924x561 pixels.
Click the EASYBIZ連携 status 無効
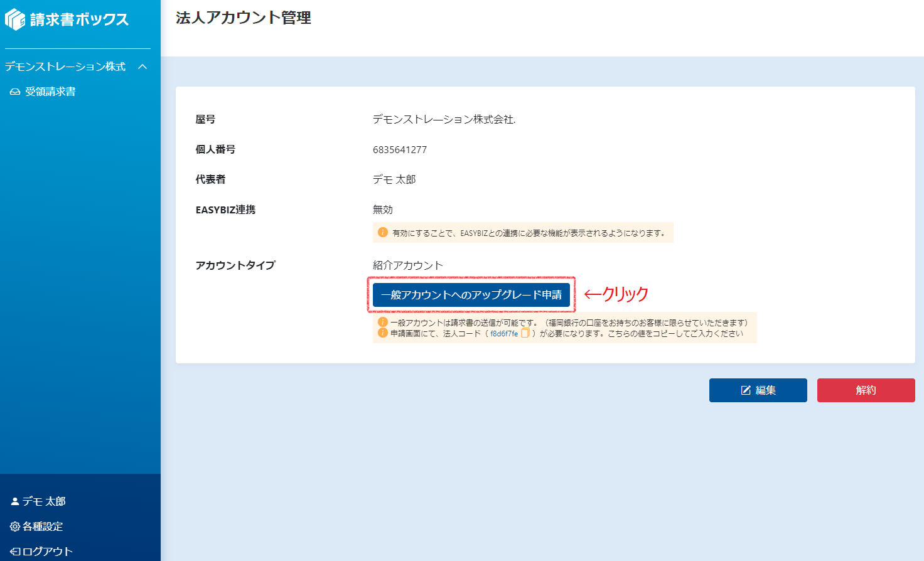[x=382, y=210]
